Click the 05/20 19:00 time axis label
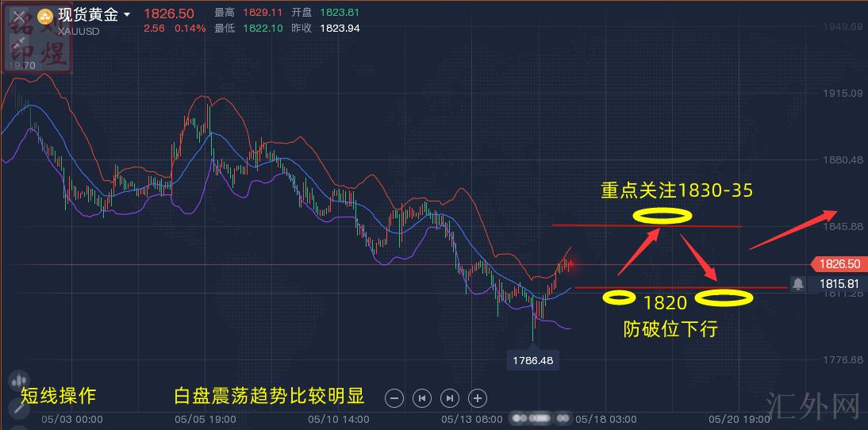The image size is (868, 430). pos(739,419)
